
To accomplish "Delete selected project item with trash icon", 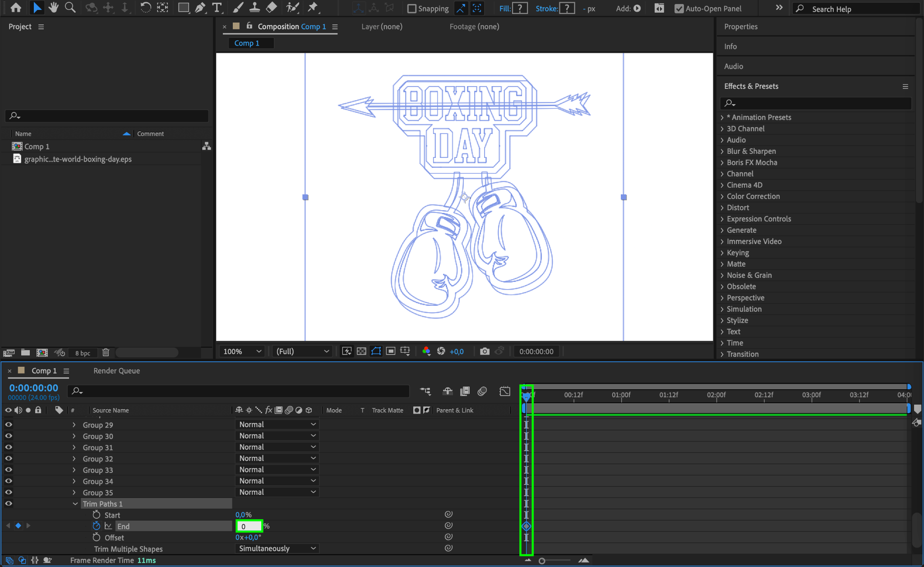I will pos(106,353).
